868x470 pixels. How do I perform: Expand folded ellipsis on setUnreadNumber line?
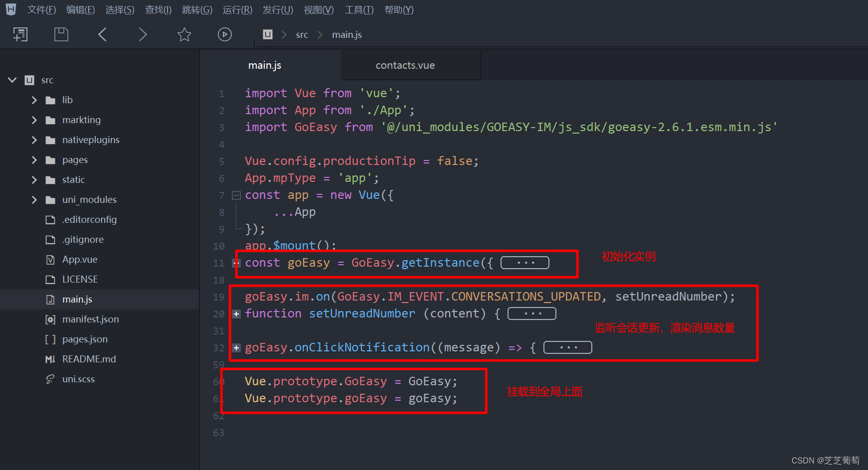click(532, 313)
